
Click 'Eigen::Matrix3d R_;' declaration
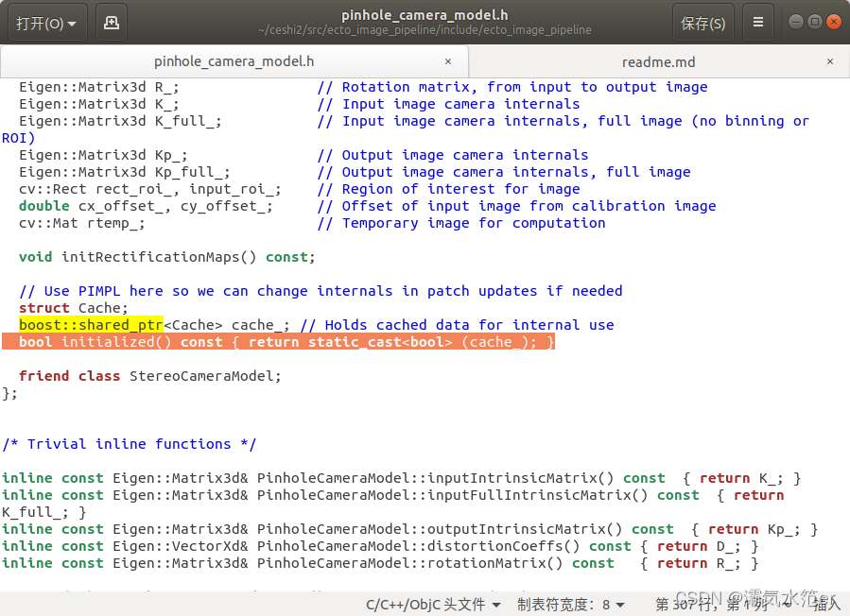(x=98, y=87)
